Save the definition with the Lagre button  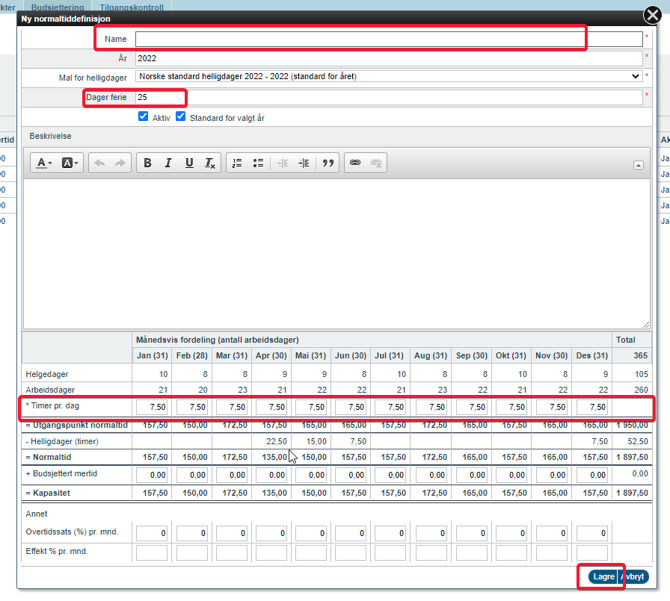tap(603, 577)
